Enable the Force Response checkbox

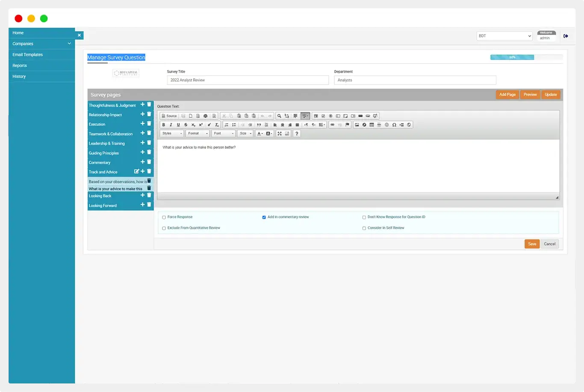164,217
